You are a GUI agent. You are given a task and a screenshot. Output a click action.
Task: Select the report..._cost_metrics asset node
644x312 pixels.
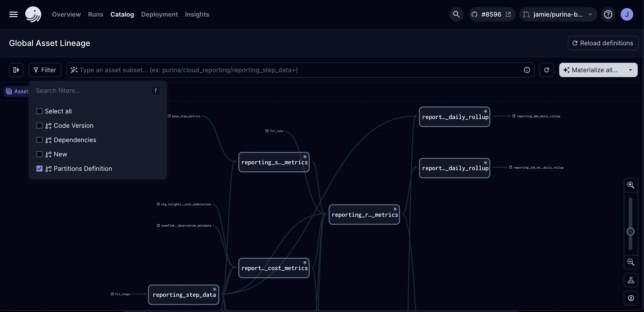[274, 268]
